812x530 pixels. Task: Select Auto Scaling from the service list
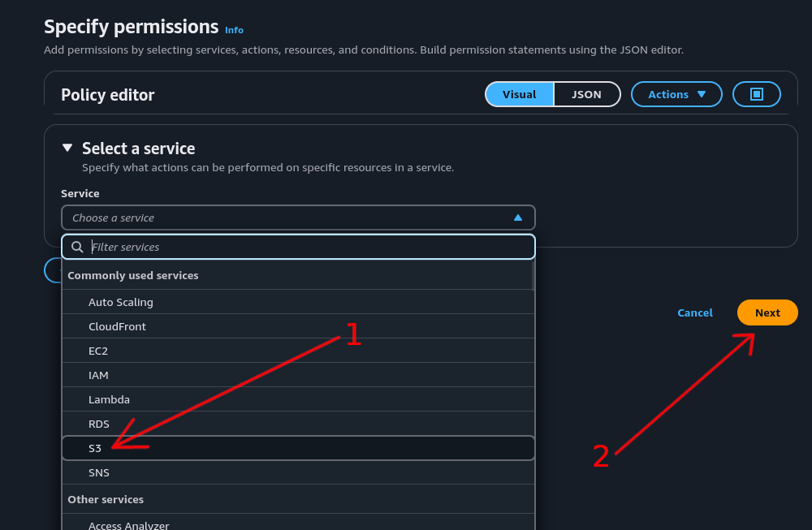121,302
